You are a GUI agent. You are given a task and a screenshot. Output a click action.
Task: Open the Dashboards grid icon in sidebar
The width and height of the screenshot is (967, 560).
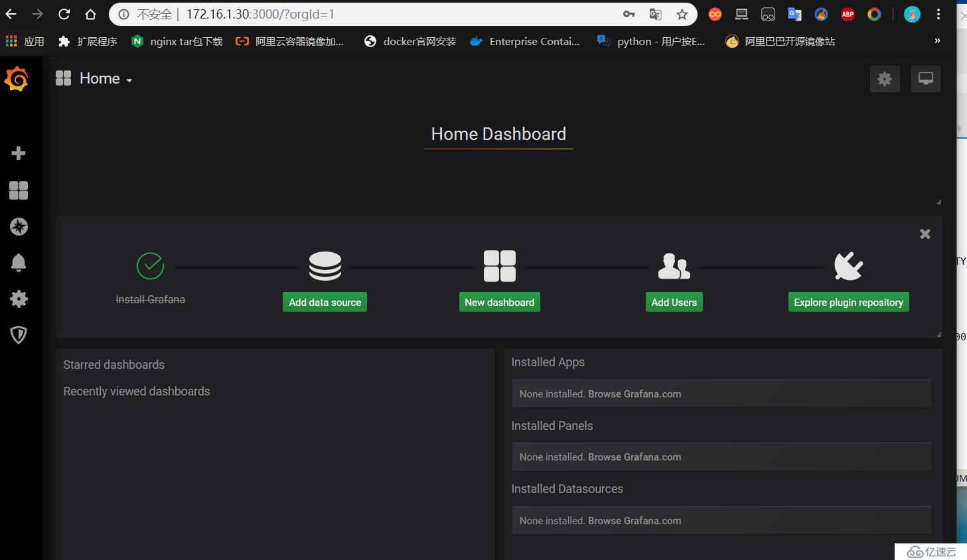[x=19, y=191]
